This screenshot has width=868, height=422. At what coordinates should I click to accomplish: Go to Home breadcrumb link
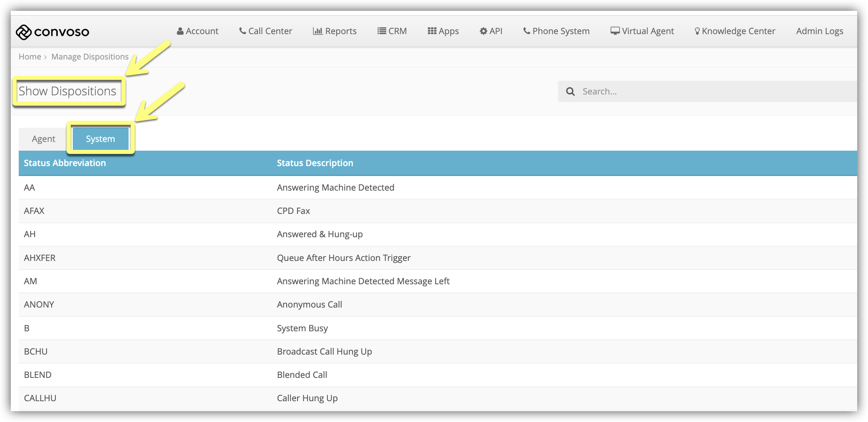(x=30, y=57)
